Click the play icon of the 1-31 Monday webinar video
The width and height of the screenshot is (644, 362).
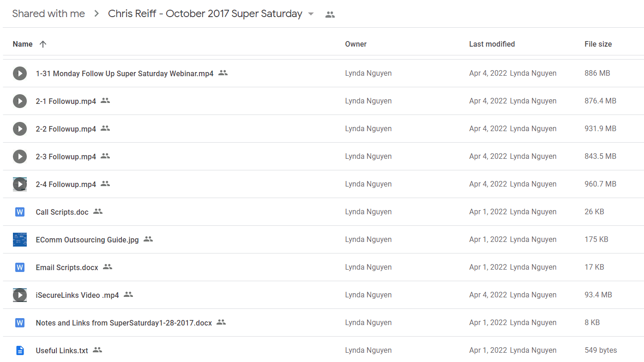click(x=20, y=73)
